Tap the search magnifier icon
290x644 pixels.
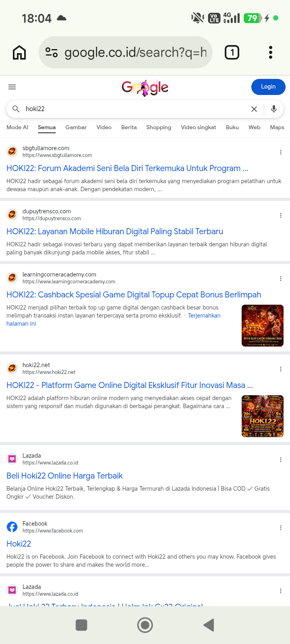16,109
